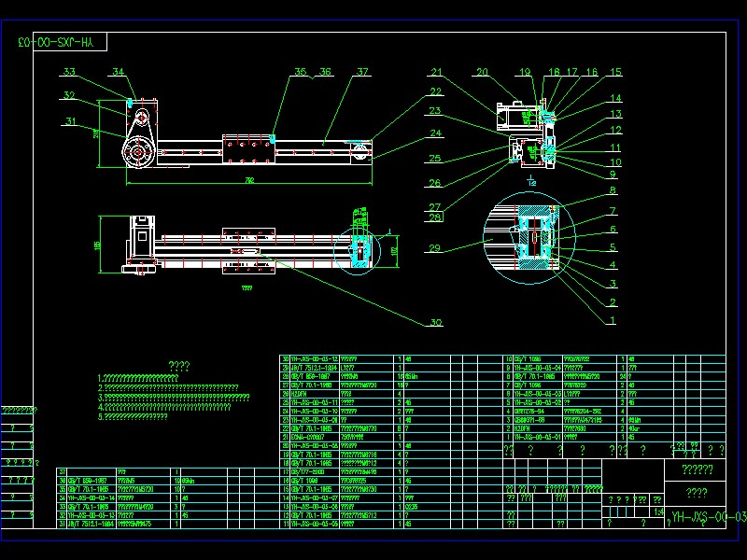Click callout number 15 at the upper right
The width and height of the screenshot is (747, 560).
pyautogui.click(x=615, y=72)
